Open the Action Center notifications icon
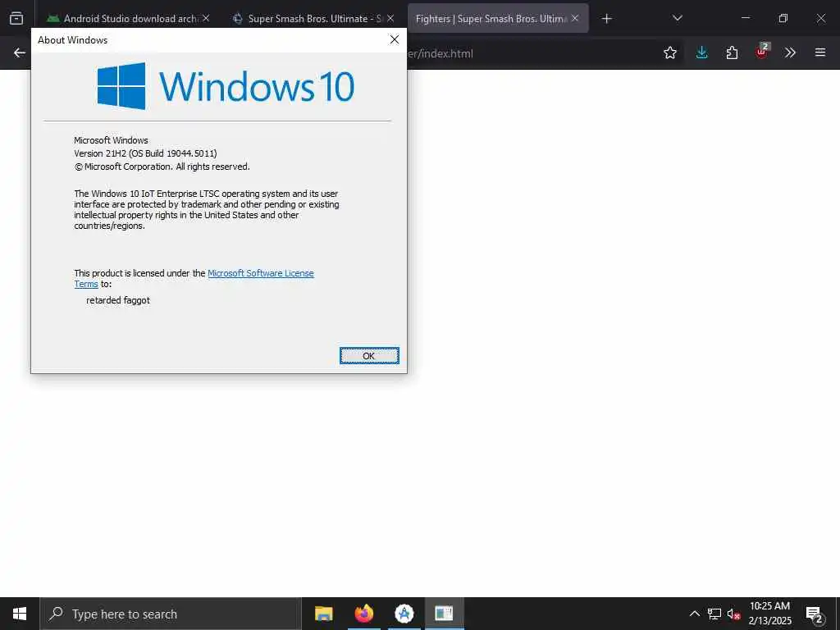Viewport: 840px width, 630px height. click(x=815, y=614)
